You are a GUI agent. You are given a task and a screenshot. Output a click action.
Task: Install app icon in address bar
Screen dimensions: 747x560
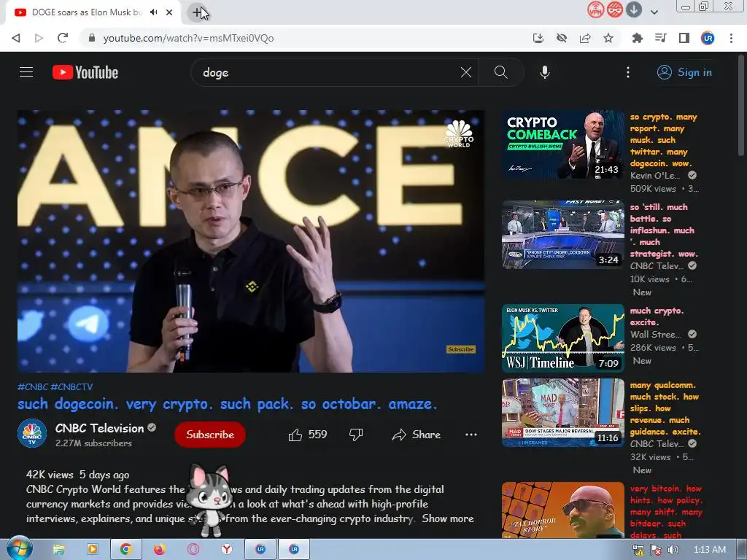click(538, 38)
